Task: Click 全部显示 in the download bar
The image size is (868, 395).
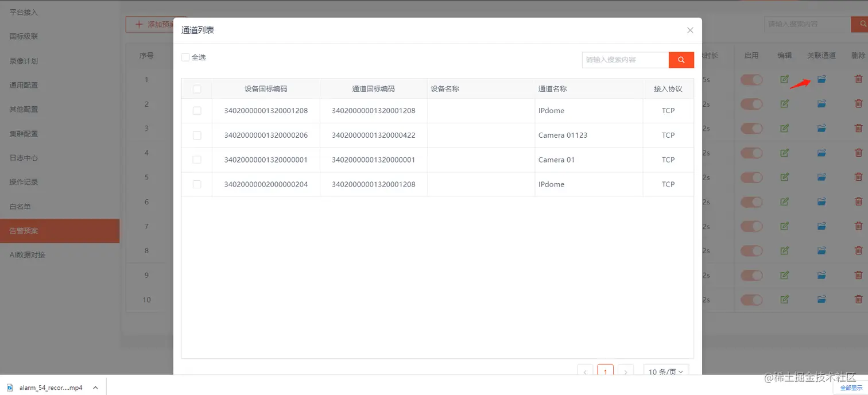Action: (x=851, y=388)
